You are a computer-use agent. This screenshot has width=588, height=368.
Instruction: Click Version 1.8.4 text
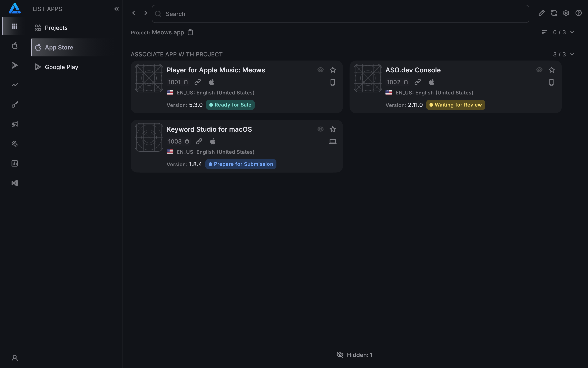pyautogui.click(x=184, y=164)
